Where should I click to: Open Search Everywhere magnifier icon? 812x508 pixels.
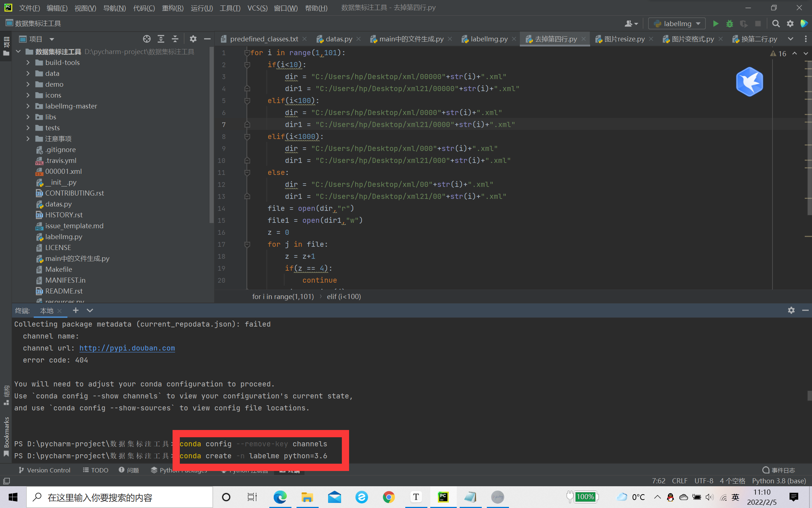(776, 24)
